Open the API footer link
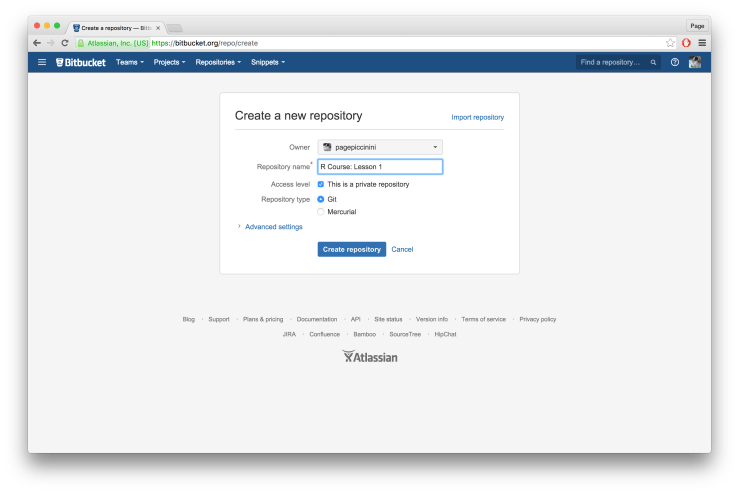 (x=355, y=319)
